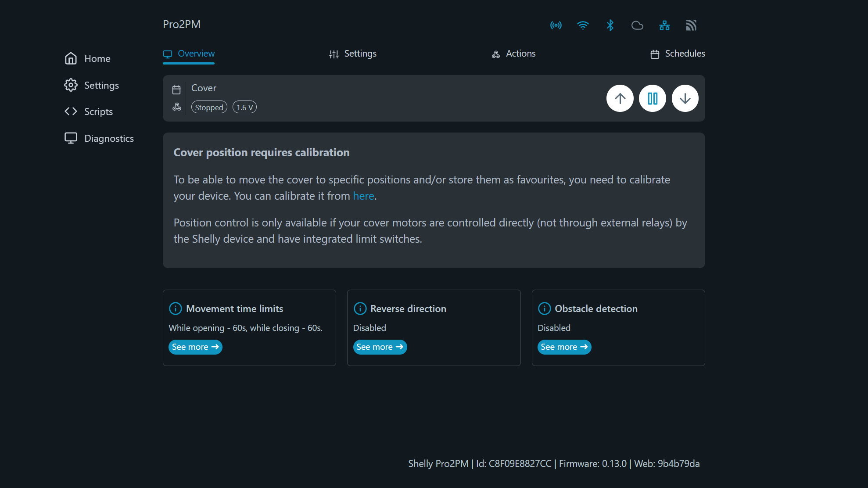See more about Obstacle detection
The width and height of the screenshot is (868, 488).
coord(564,347)
